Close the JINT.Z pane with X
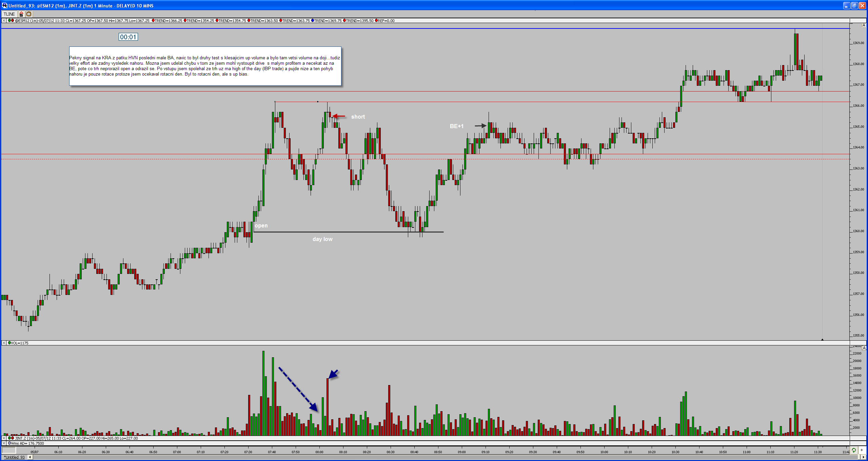Screen dimensions: 868x461 click(4, 438)
